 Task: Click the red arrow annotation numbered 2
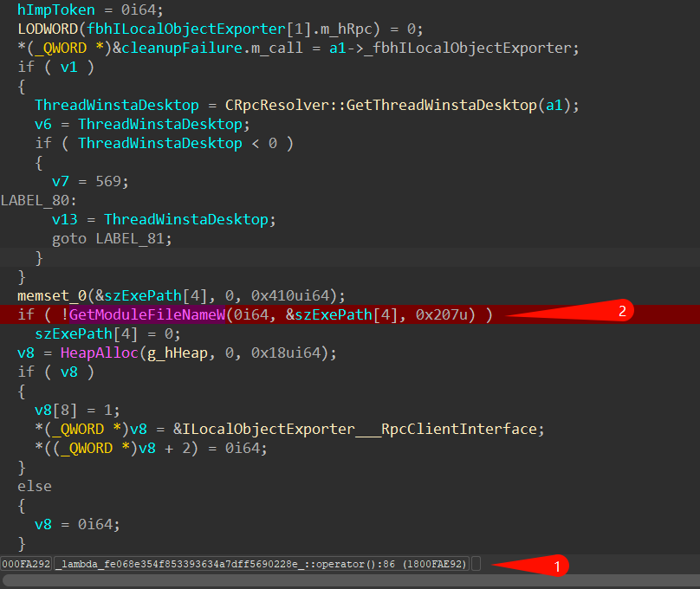point(589,312)
